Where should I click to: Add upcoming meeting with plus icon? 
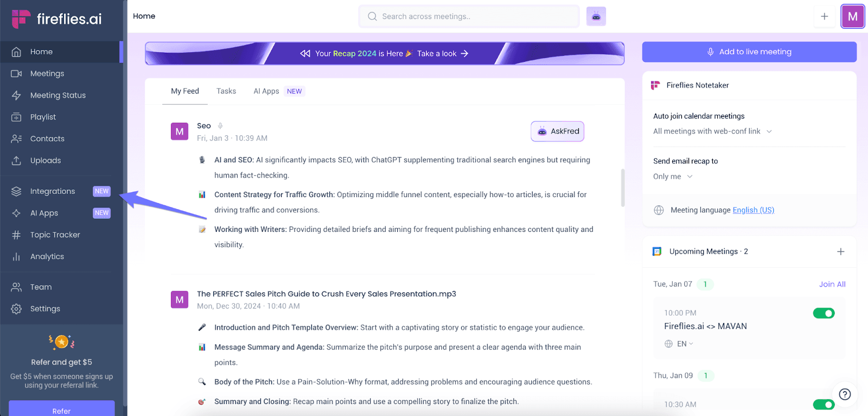(840, 251)
